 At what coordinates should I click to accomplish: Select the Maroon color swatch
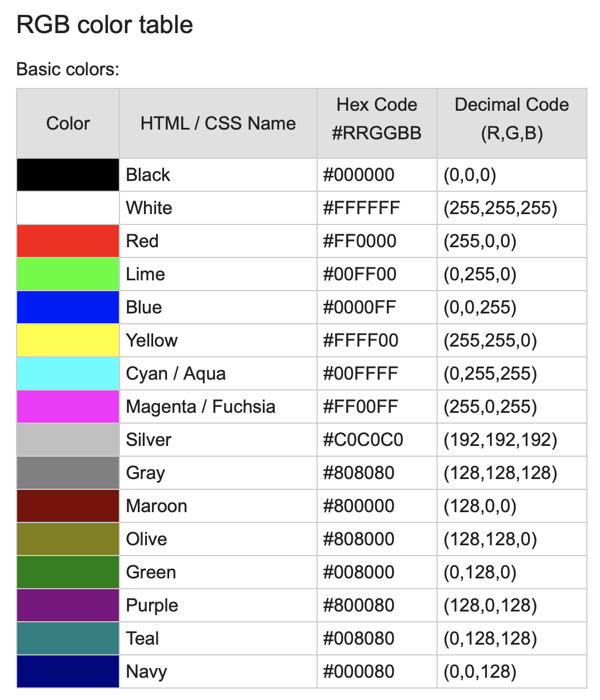pos(68,506)
